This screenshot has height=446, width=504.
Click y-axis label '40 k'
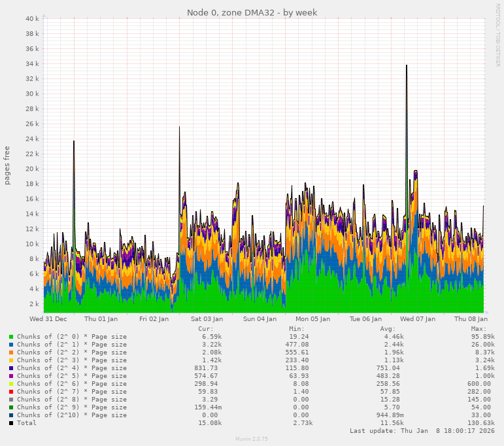pyautogui.click(x=32, y=19)
